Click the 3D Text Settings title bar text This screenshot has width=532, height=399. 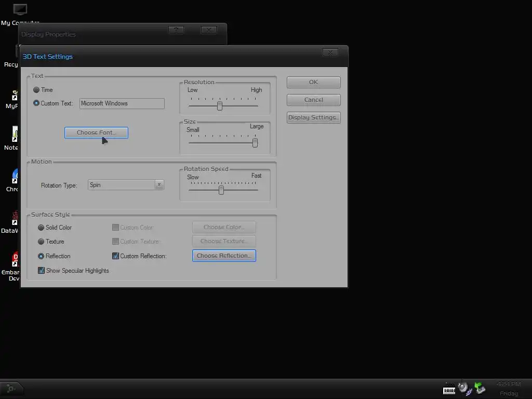pos(47,57)
